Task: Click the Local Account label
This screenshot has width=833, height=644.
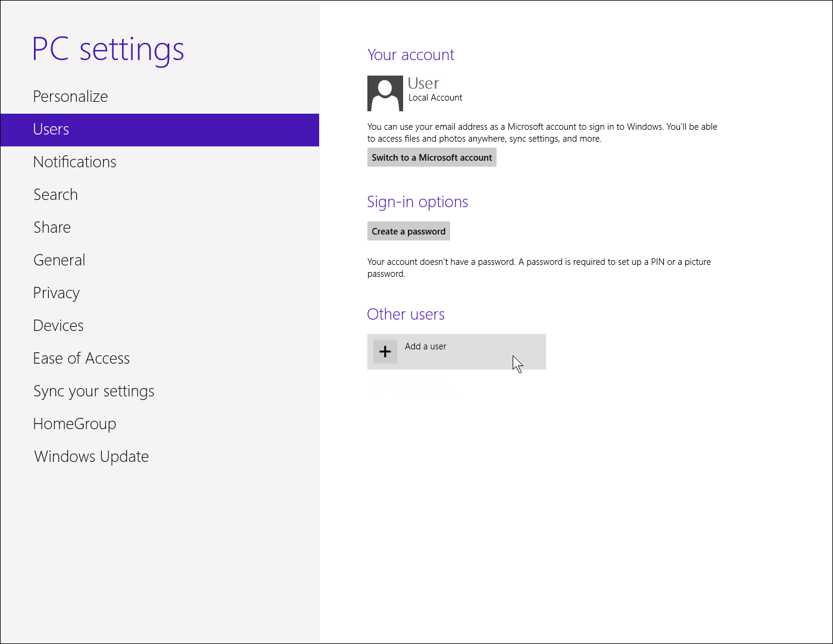Action: coord(435,98)
